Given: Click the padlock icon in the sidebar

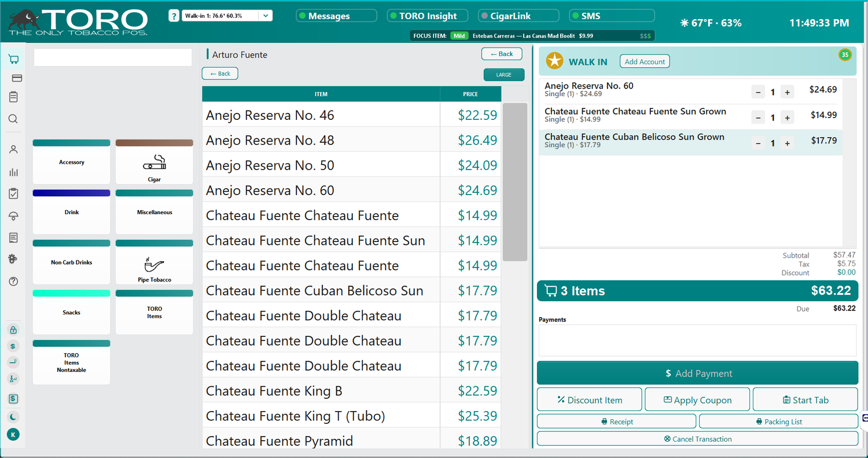Looking at the screenshot, I should (13, 330).
